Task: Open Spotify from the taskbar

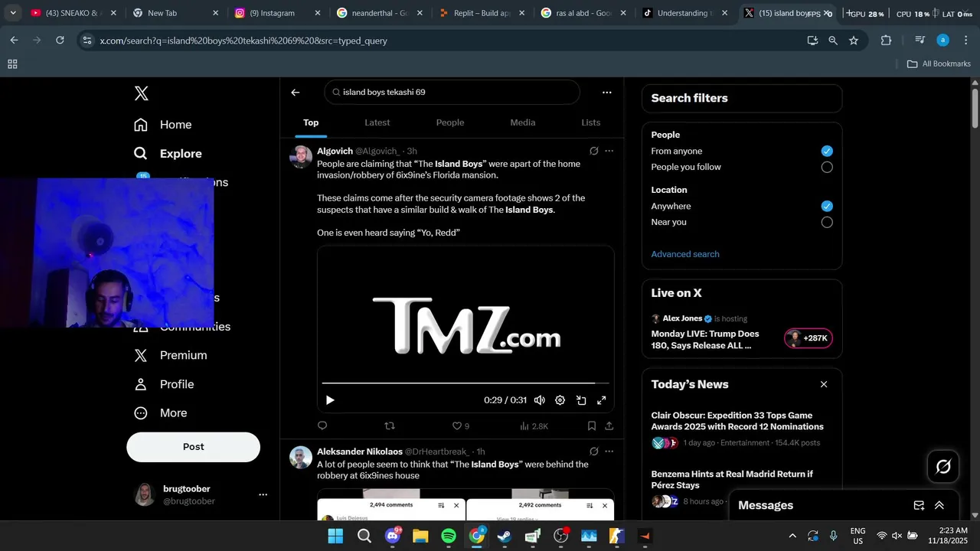Action: click(449, 536)
